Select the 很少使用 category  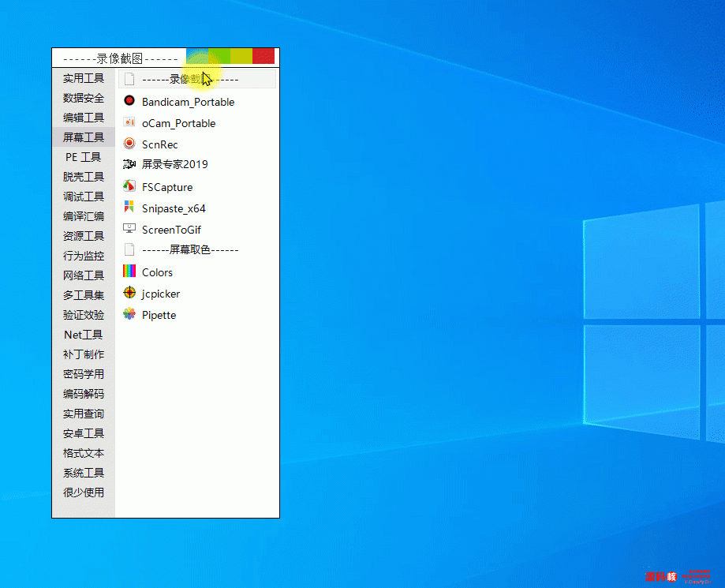[84, 492]
